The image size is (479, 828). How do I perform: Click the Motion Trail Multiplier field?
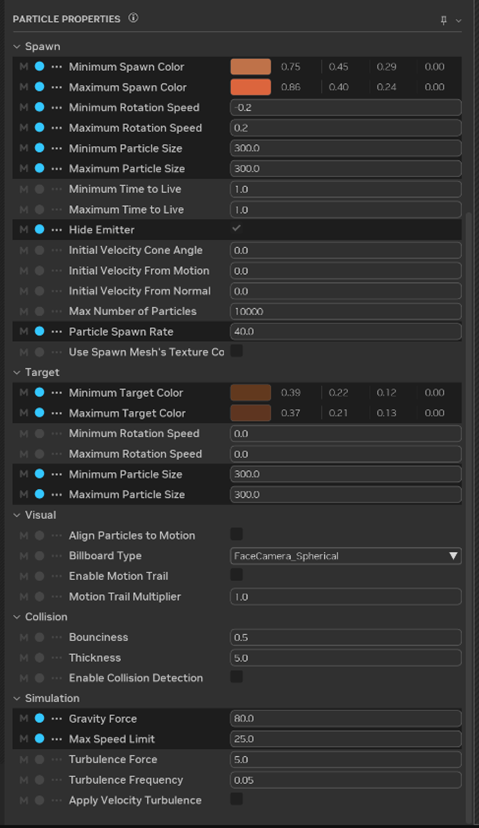[x=346, y=596]
